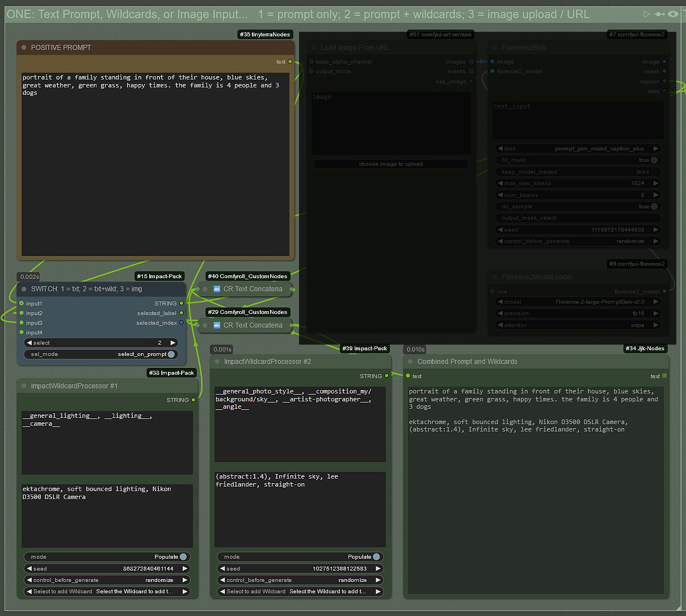Toggle mode Populate on ImpactWildcardProcessor #1
Screen dimensions: 686x616
tap(183, 557)
